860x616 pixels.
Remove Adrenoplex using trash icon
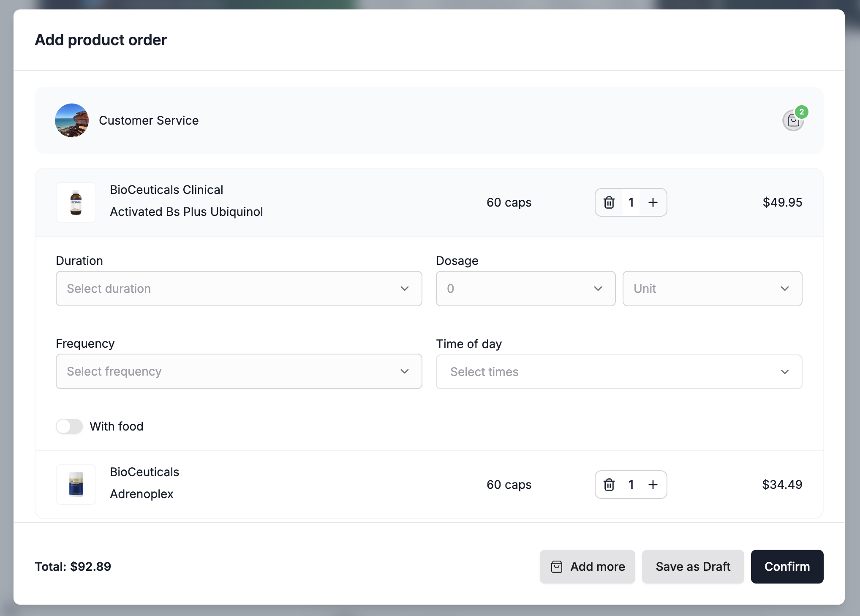point(609,485)
